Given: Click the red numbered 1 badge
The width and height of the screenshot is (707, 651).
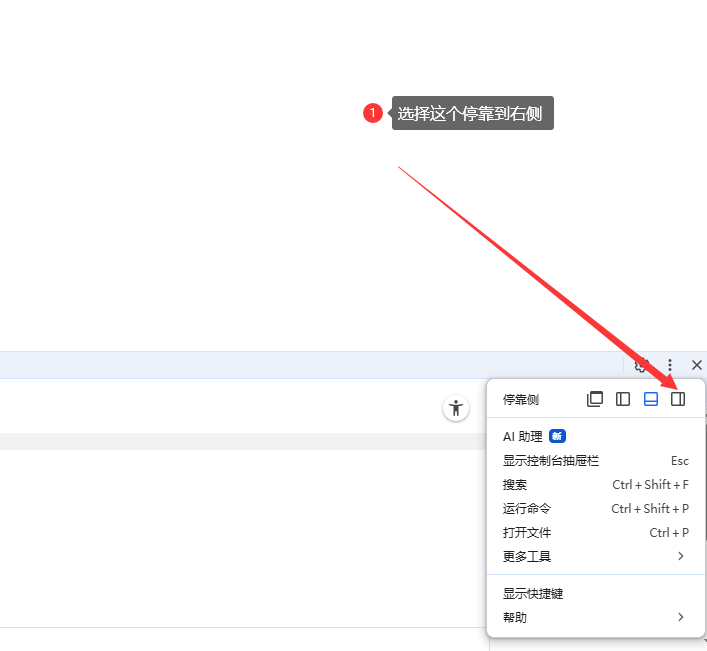Looking at the screenshot, I should 373,113.
